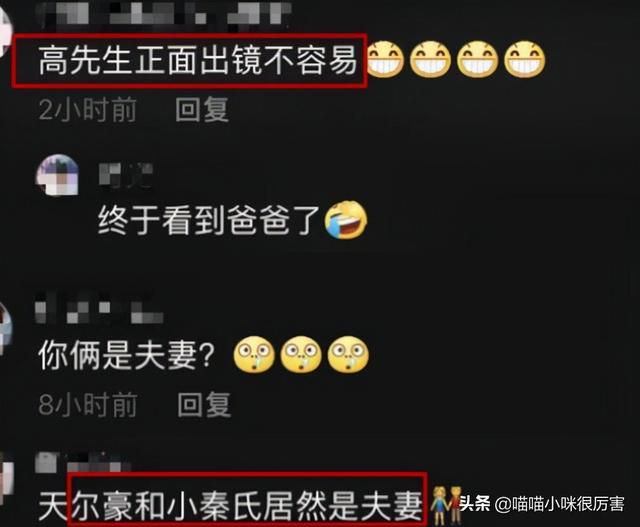
Task: Select the comment 你俩是夫妻?
Action: (x=127, y=355)
